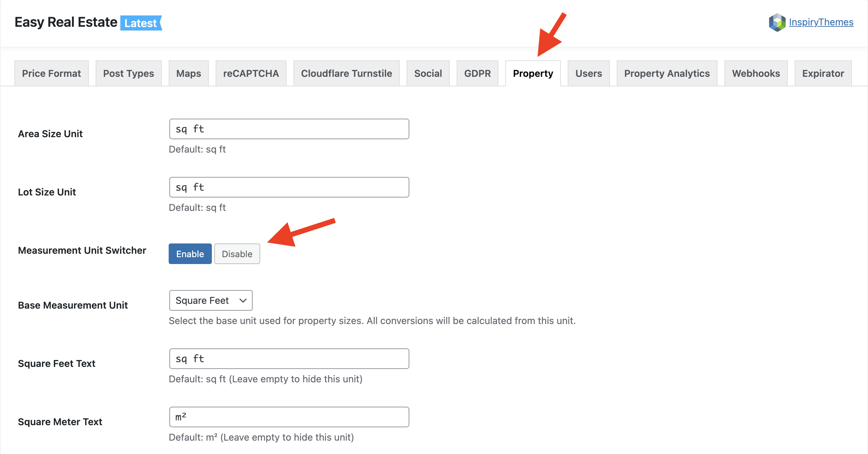Focus the Lot Size Unit input
The width and height of the screenshot is (868, 454).
(289, 187)
